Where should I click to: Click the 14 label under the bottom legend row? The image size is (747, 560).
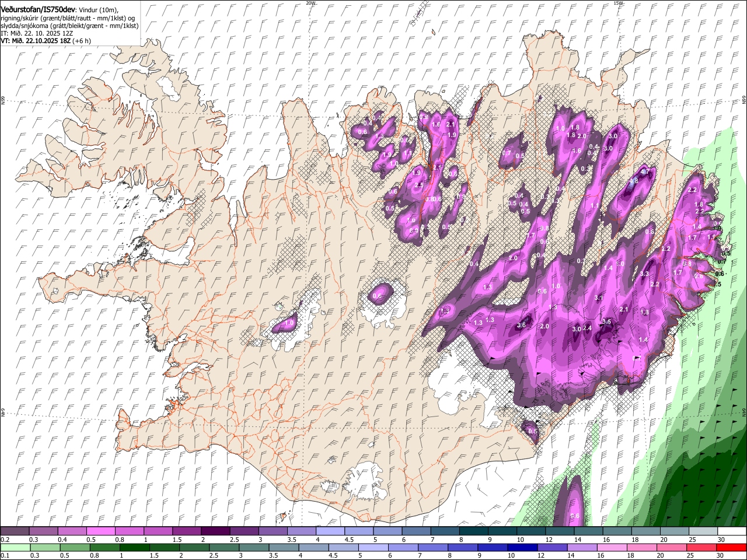point(570,555)
